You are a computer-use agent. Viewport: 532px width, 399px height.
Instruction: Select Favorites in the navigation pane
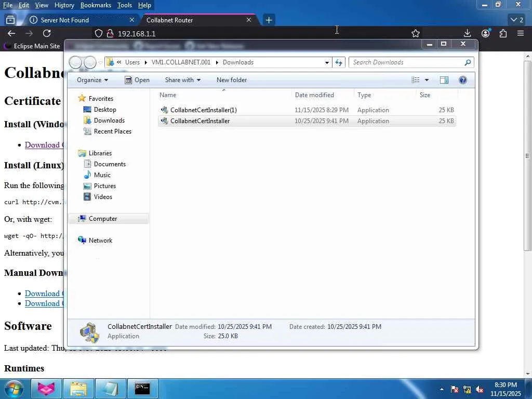101,98
